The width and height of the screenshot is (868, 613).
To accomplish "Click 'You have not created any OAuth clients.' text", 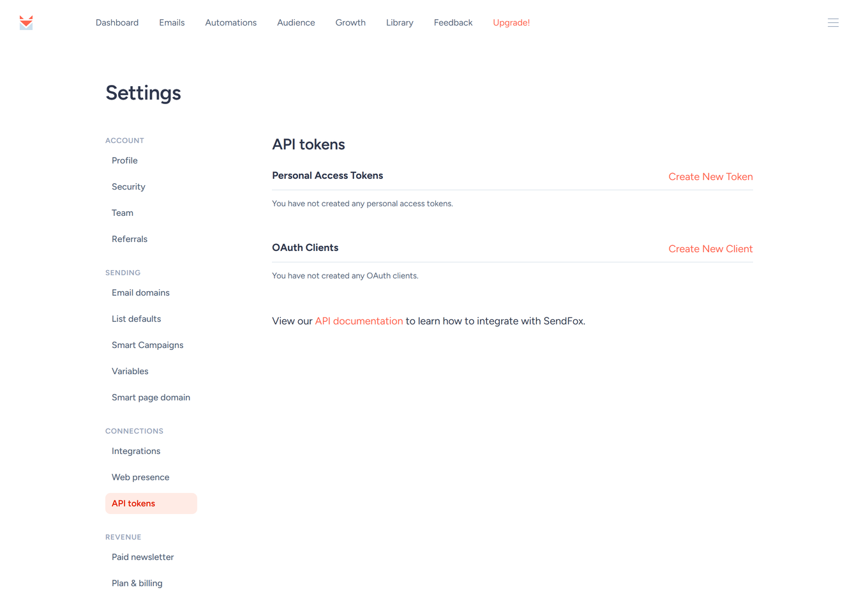I will tap(345, 276).
